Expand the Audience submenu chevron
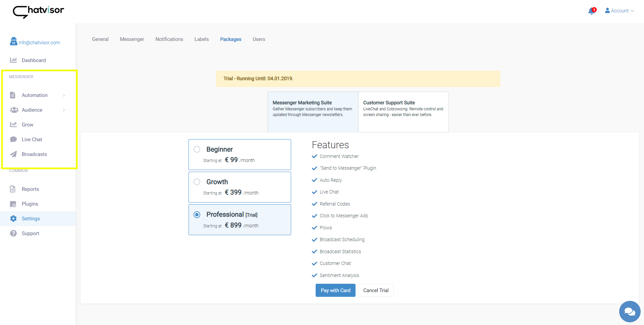The image size is (644, 325). tap(64, 110)
